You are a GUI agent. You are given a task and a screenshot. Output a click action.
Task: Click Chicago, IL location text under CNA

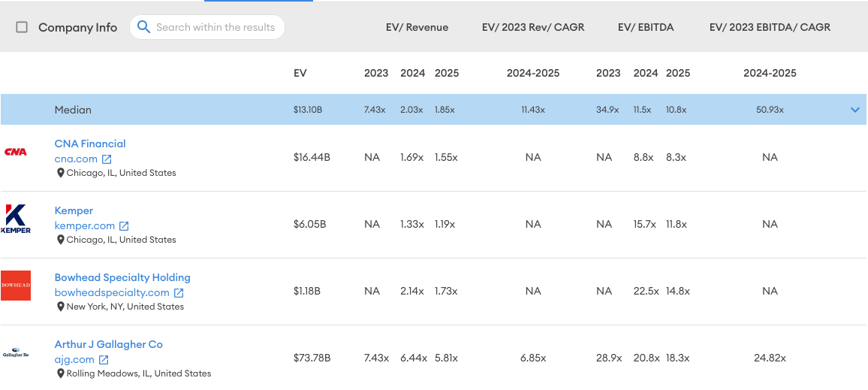pyautogui.click(x=121, y=173)
